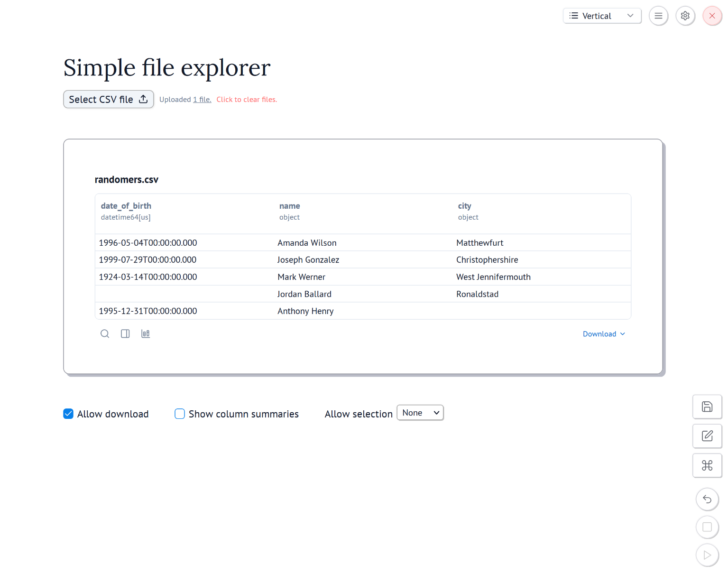The width and height of the screenshot is (728, 574).
Task: Open the command palette icon
Action: tap(707, 465)
